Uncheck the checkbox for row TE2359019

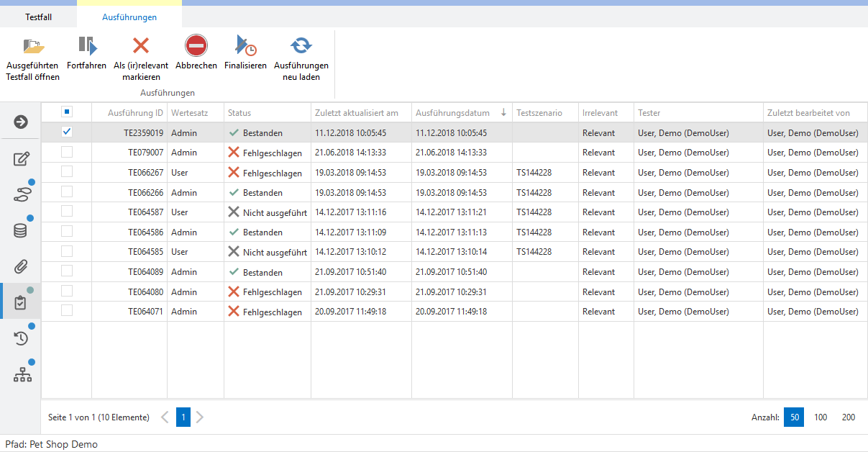67,132
